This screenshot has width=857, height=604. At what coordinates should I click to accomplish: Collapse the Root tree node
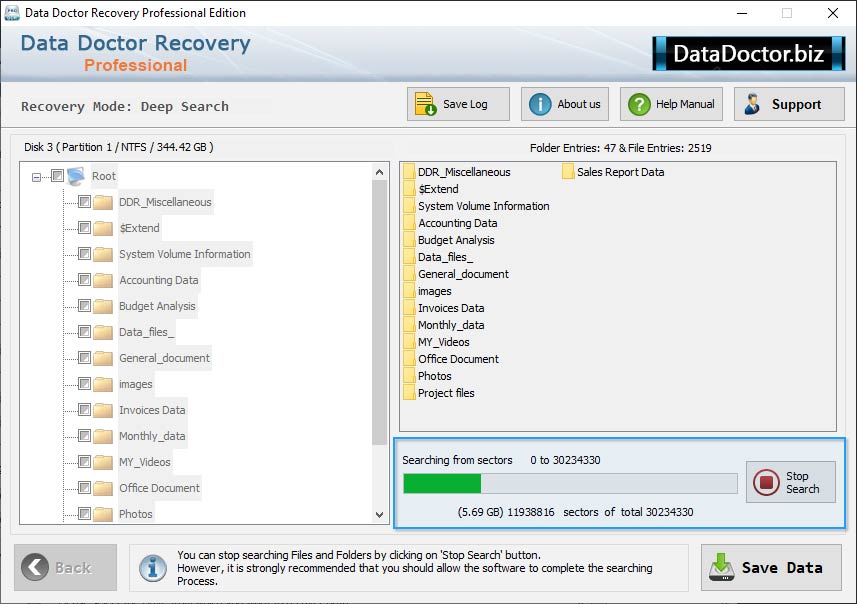(37, 177)
